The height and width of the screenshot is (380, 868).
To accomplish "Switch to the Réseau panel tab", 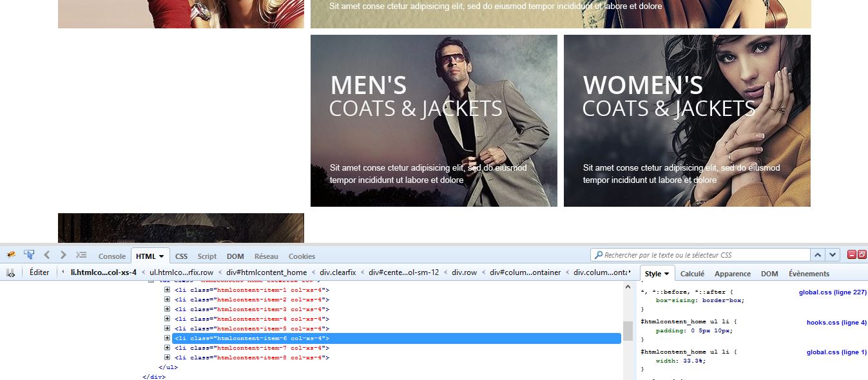I will click(x=266, y=256).
